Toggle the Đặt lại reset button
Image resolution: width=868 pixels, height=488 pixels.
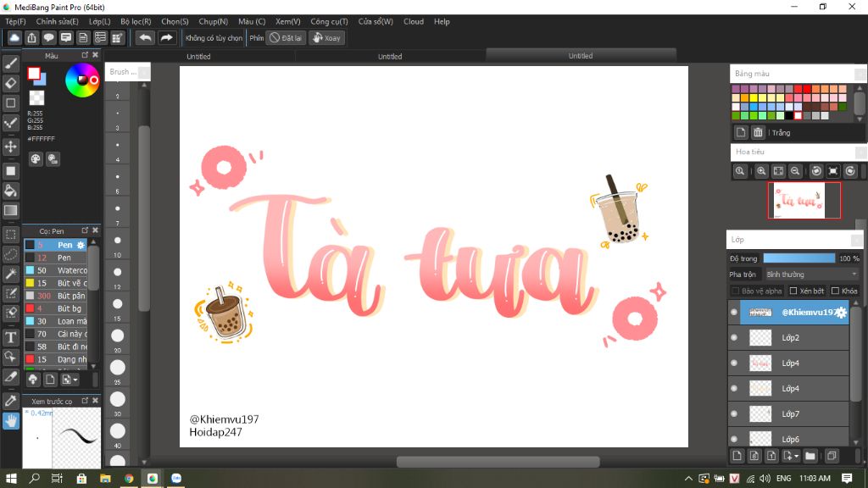tap(286, 37)
